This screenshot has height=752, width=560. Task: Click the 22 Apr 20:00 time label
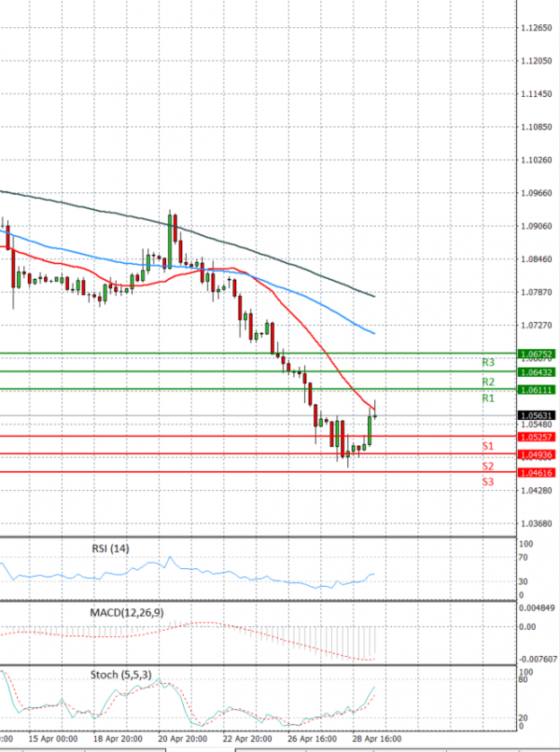246,739
